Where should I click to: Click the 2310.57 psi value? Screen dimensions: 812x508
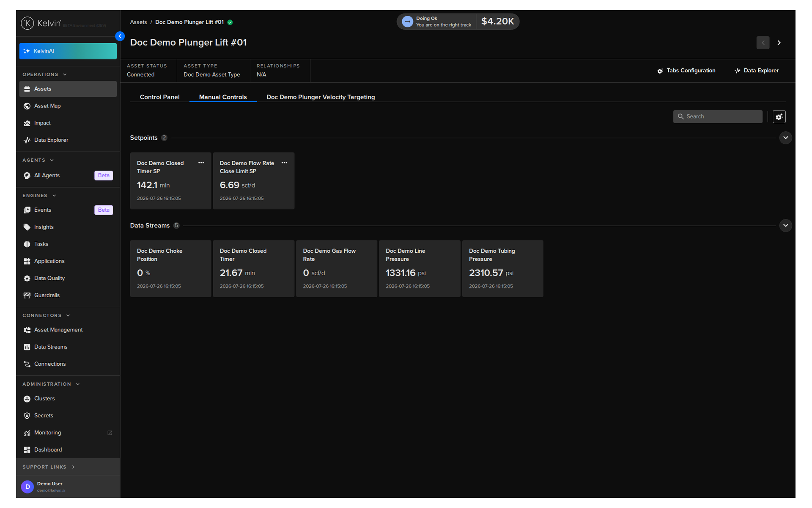click(491, 273)
